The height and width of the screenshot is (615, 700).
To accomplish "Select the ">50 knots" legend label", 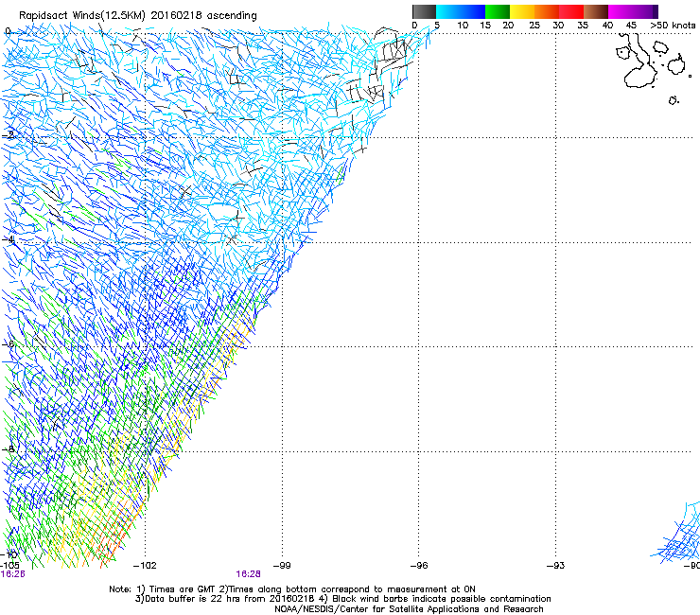I will [673, 26].
